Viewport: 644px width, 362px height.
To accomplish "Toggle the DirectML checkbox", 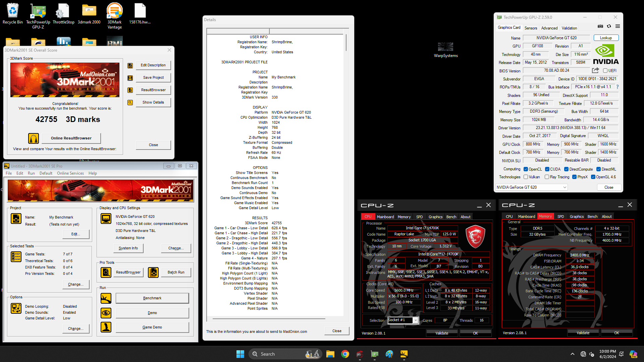I will coord(598,169).
